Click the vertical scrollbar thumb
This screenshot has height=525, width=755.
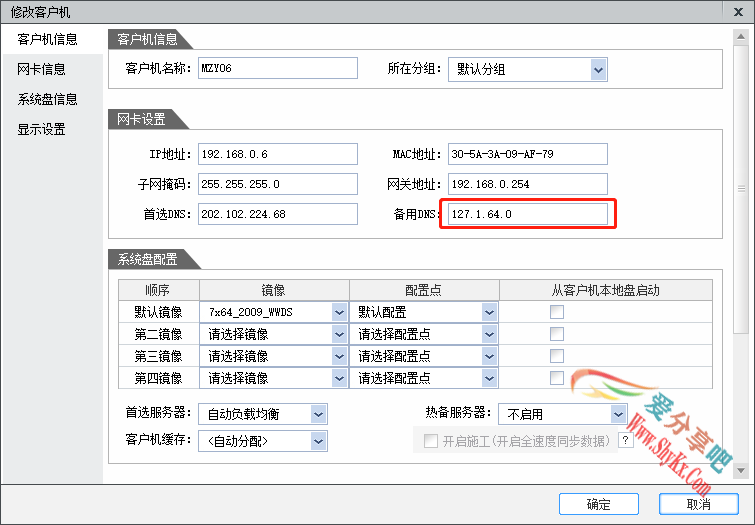pos(741,188)
